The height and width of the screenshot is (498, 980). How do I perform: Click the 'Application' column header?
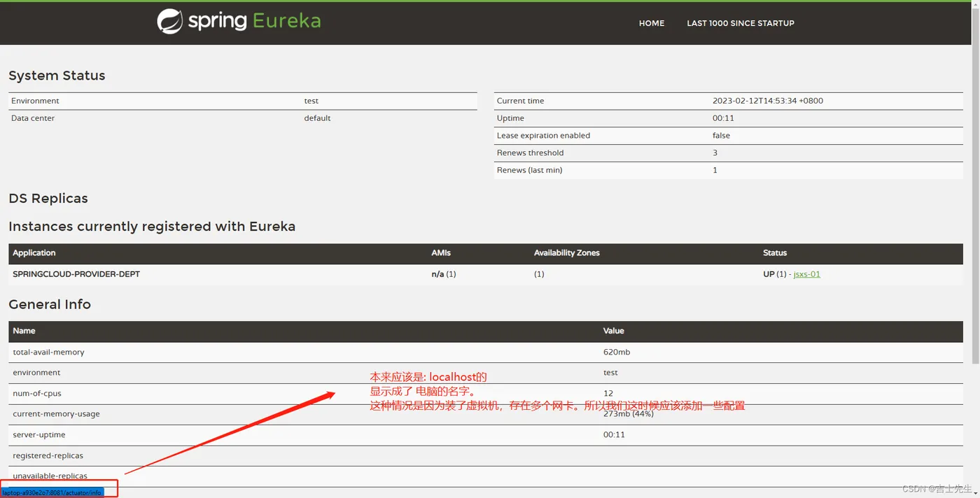pos(34,253)
